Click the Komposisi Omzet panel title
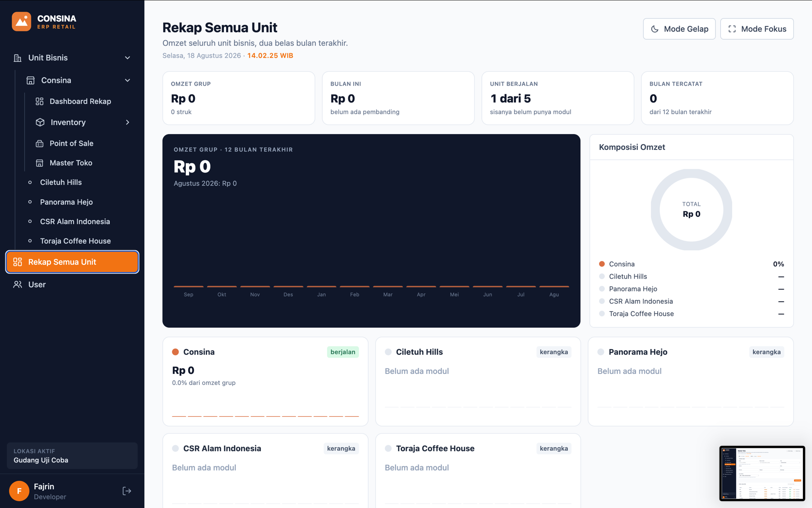Screen dimensions: 812x508 coord(632,147)
